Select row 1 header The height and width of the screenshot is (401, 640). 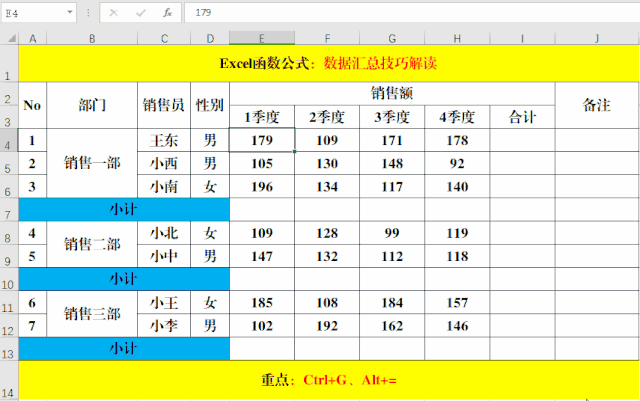9,63
